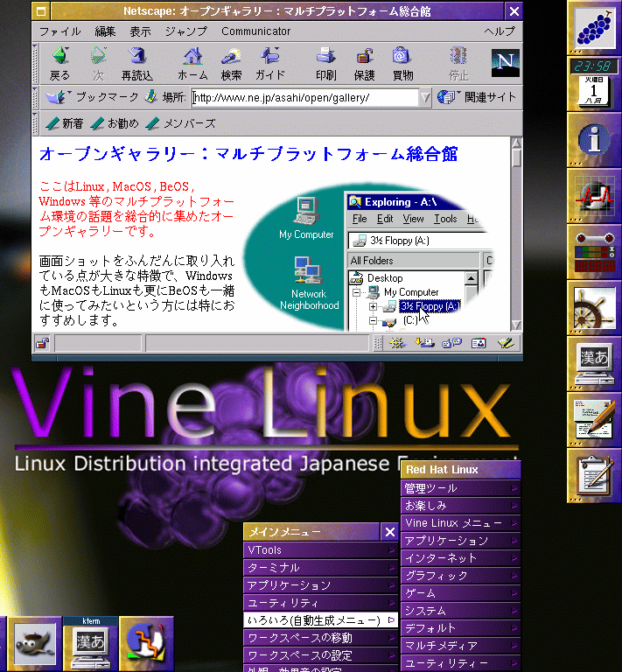Open the 表示 menu
The image size is (622, 672).
141,31
